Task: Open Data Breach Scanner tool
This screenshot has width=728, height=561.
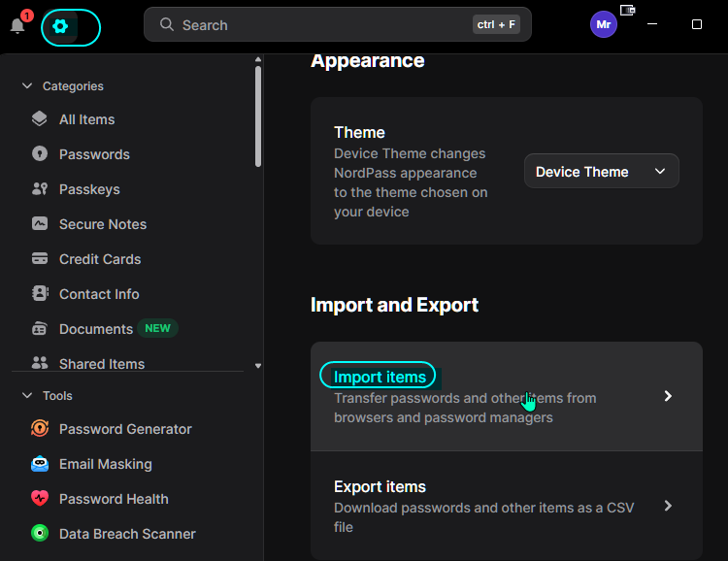Action: [127, 534]
